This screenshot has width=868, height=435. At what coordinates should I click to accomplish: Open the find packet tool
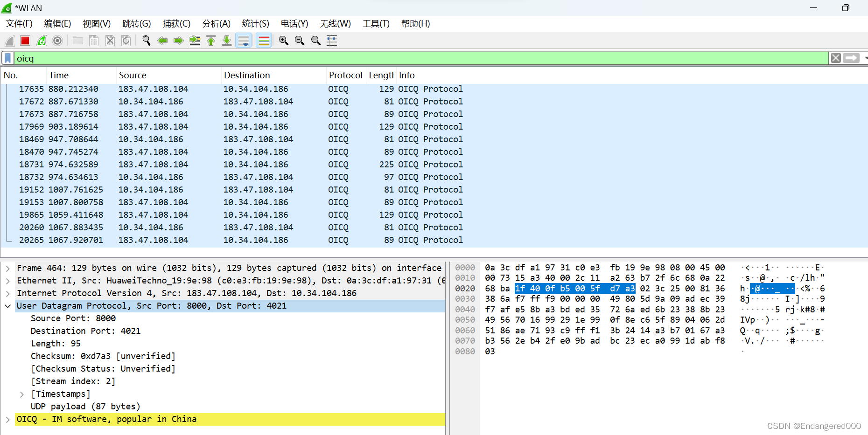pyautogui.click(x=146, y=41)
